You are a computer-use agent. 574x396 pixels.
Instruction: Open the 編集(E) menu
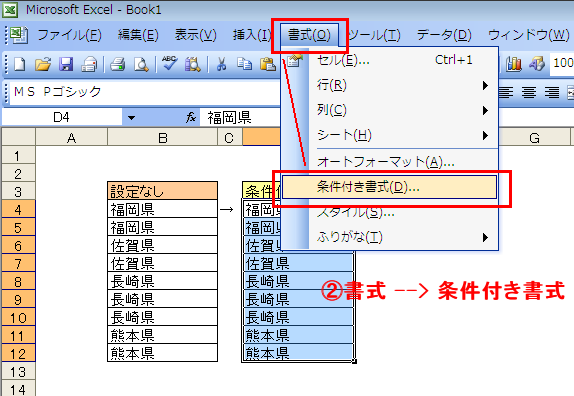138,36
